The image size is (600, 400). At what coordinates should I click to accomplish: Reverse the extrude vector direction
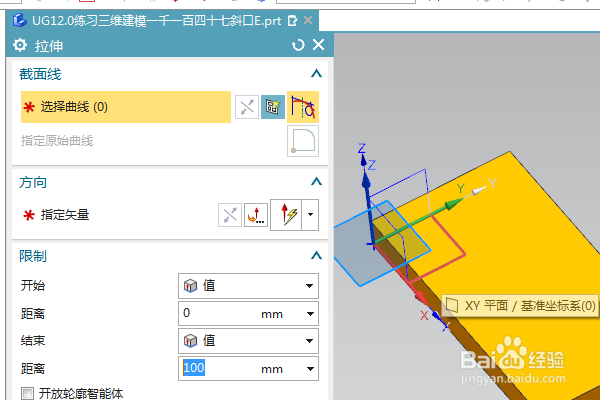pyautogui.click(x=230, y=215)
